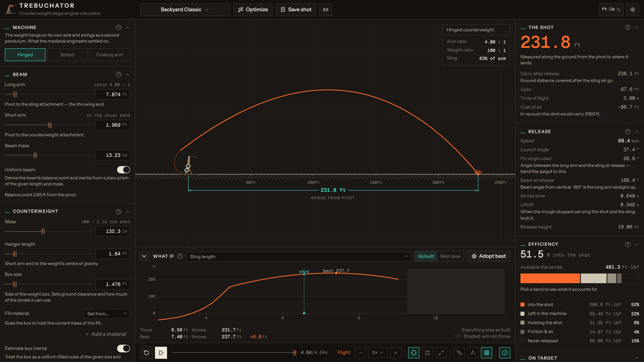Click the Adopt best target button
This screenshot has width=644, height=362.
click(x=489, y=256)
